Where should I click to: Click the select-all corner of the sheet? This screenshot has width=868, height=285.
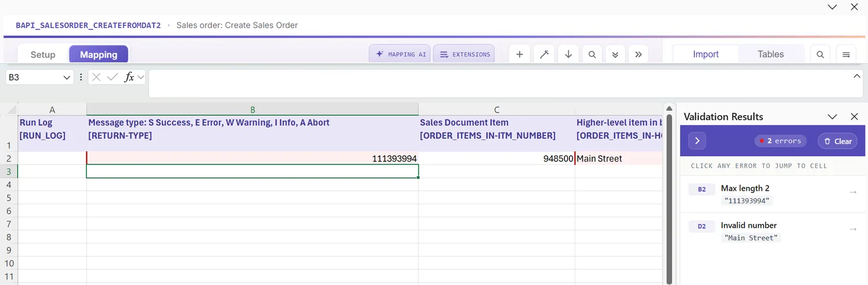click(x=9, y=109)
